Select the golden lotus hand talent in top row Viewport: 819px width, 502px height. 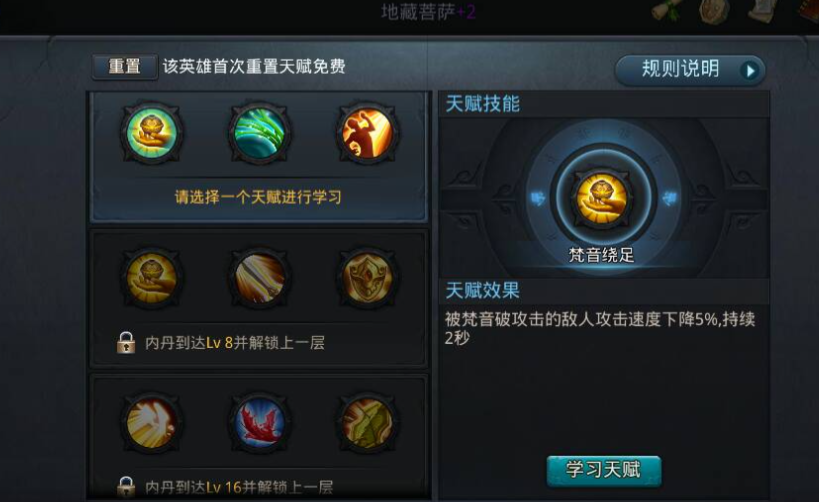coord(152,133)
